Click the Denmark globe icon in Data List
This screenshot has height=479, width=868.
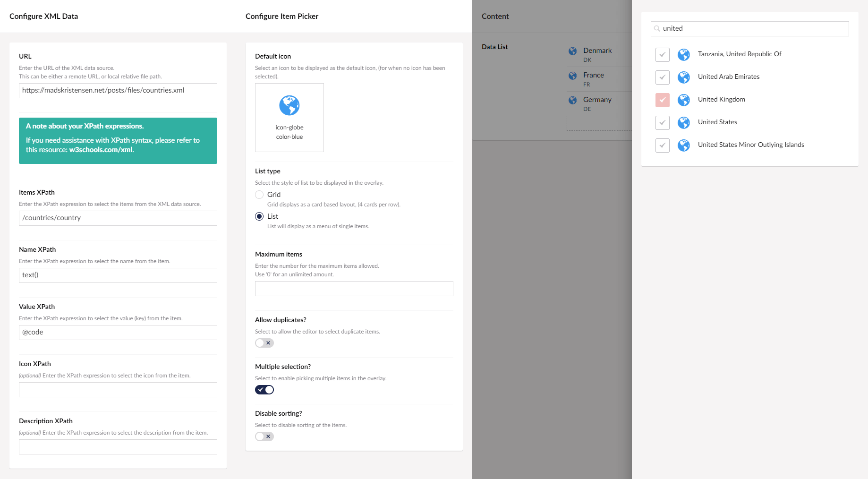point(573,51)
